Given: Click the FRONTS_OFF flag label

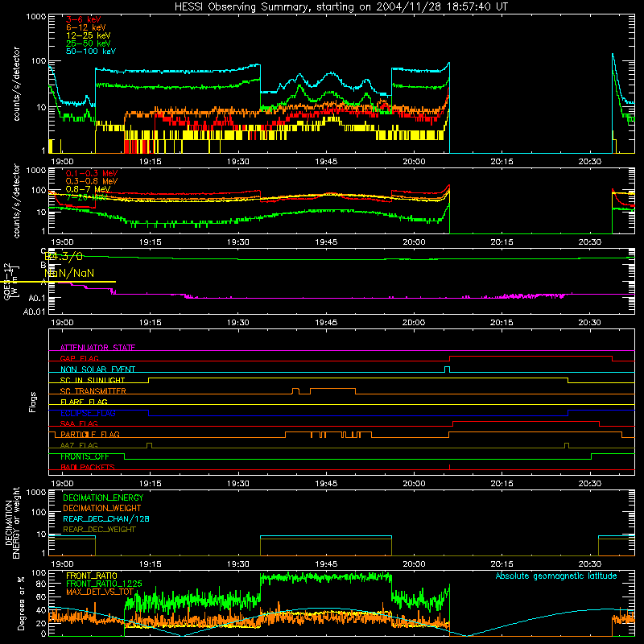Looking at the screenshot, I should [x=85, y=456].
